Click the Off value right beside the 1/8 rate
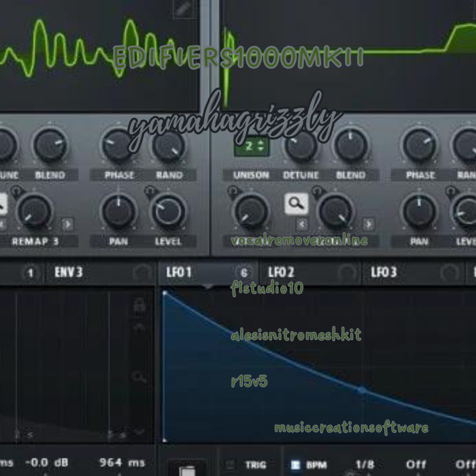This screenshot has height=476, width=476. pyautogui.click(x=416, y=464)
